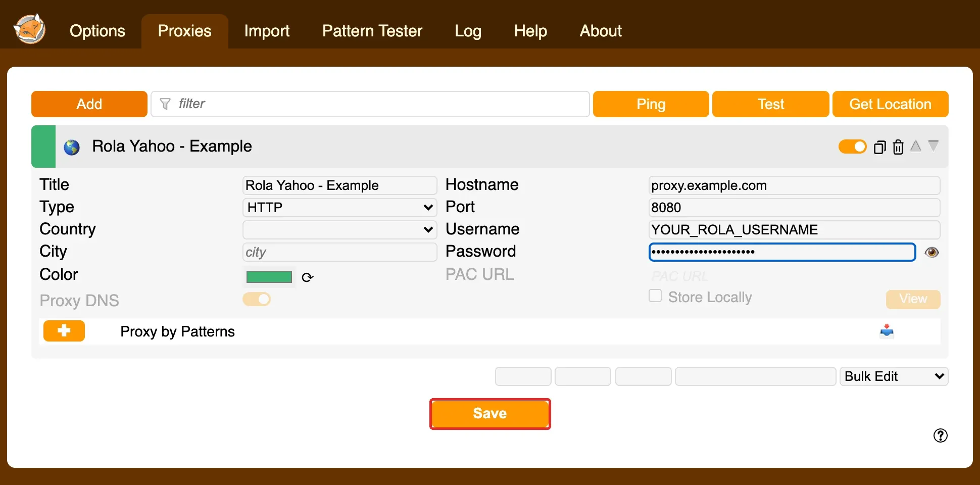Viewport: 980px width, 485px height.
Task: Delete the proxy with trash icon
Action: coord(898,147)
